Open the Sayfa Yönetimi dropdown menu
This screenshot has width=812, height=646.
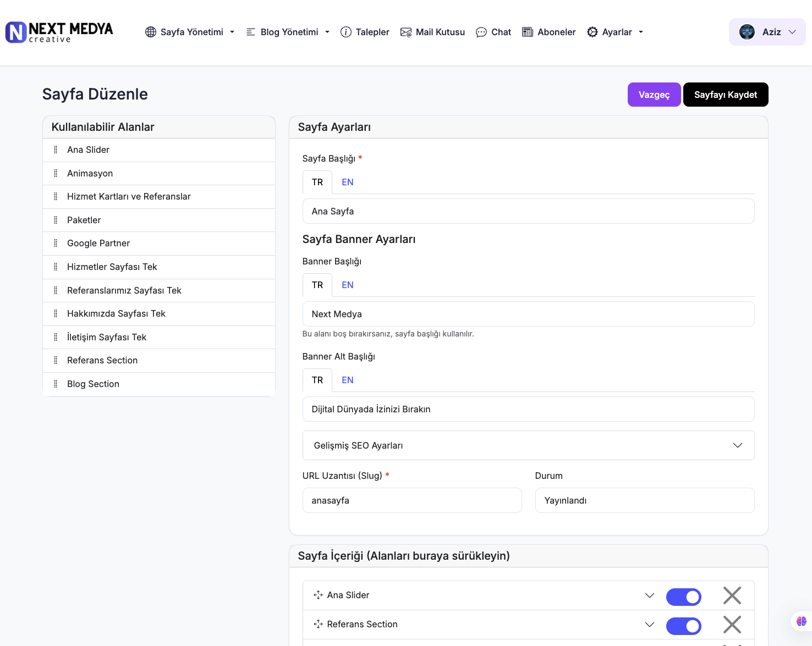190,32
